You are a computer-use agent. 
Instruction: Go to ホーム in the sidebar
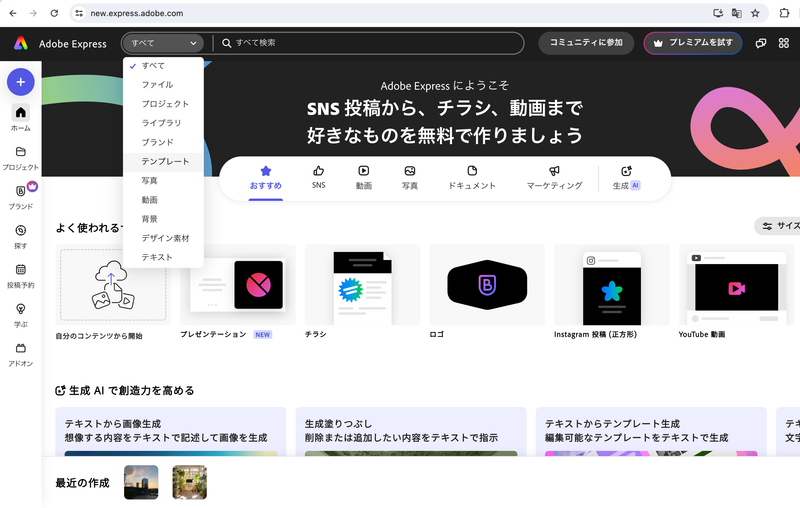[x=20, y=118]
